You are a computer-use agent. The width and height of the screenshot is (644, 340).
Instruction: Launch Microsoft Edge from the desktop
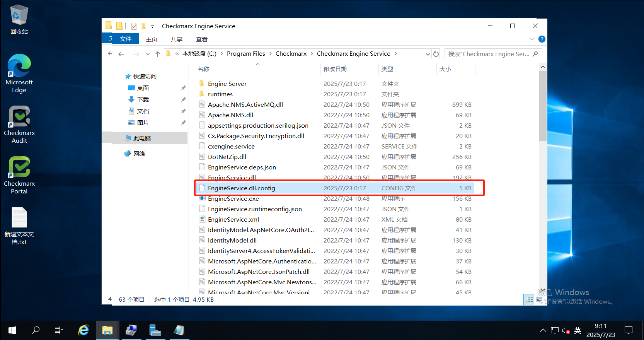pos(19,73)
